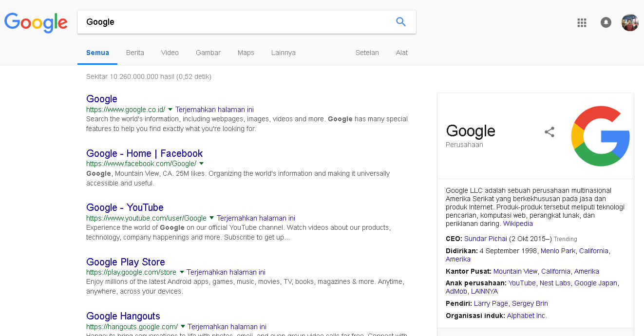
Task: Click Terjemahkan halaman ini for Hangouts result
Action: [x=227, y=327]
